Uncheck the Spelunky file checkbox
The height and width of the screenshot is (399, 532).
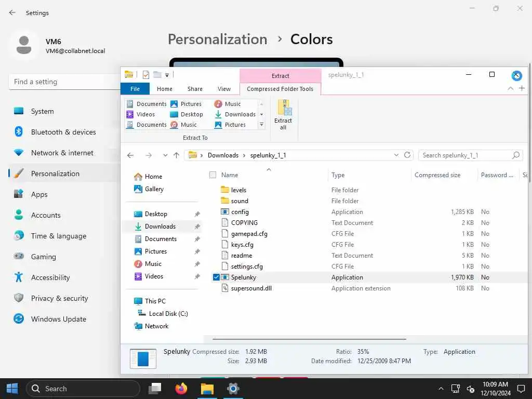click(216, 277)
